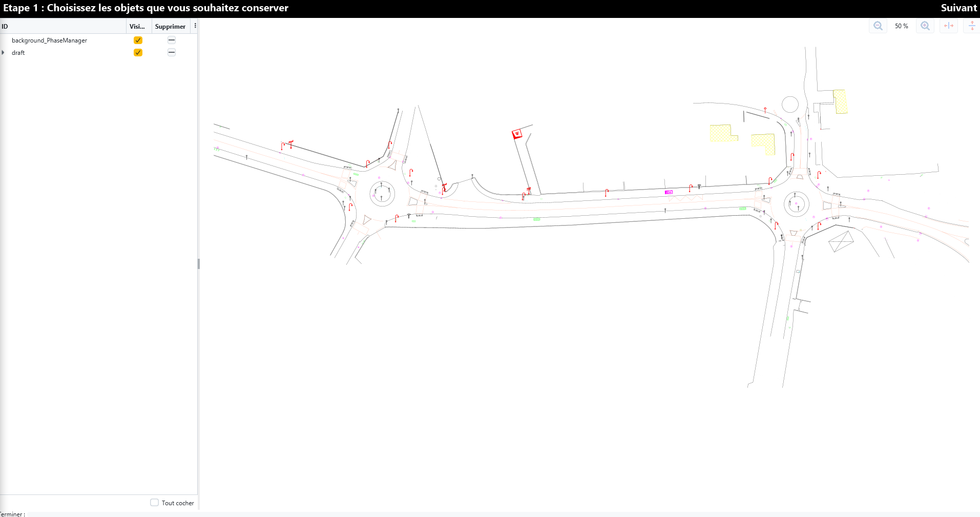Image resolution: width=980 pixels, height=517 pixels.
Task: Click the red W marker on the plan
Action: click(x=517, y=134)
